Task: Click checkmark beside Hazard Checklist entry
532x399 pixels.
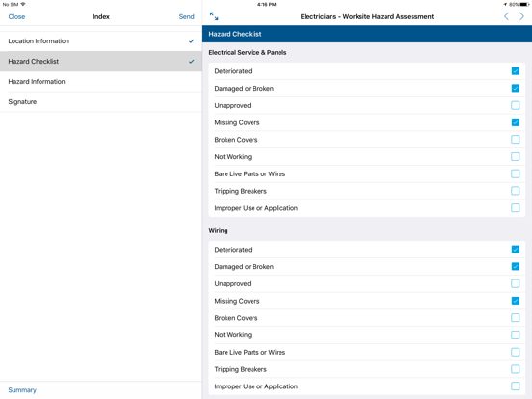Action: pyautogui.click(x=192, y=62)
